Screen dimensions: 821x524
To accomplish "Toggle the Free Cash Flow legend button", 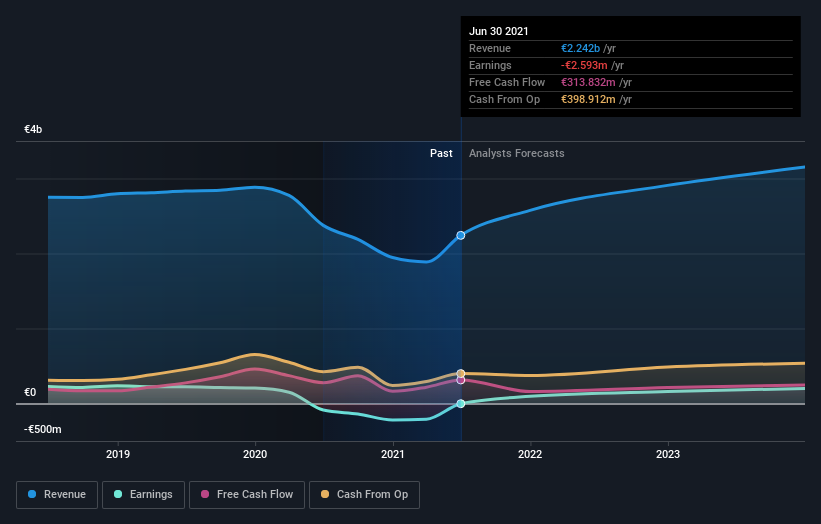I will [247, 495].
